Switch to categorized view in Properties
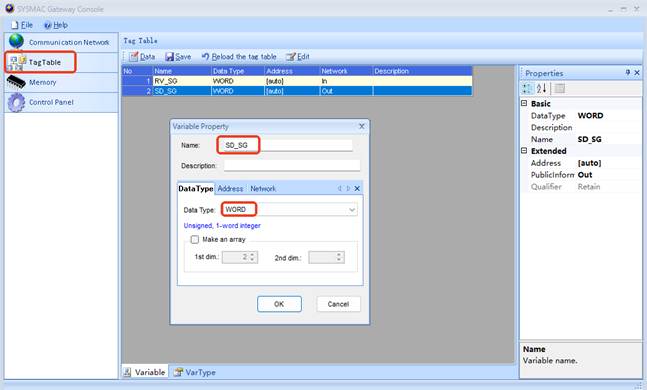This screenshot has height=390, width=647. (x=527, y=88)
